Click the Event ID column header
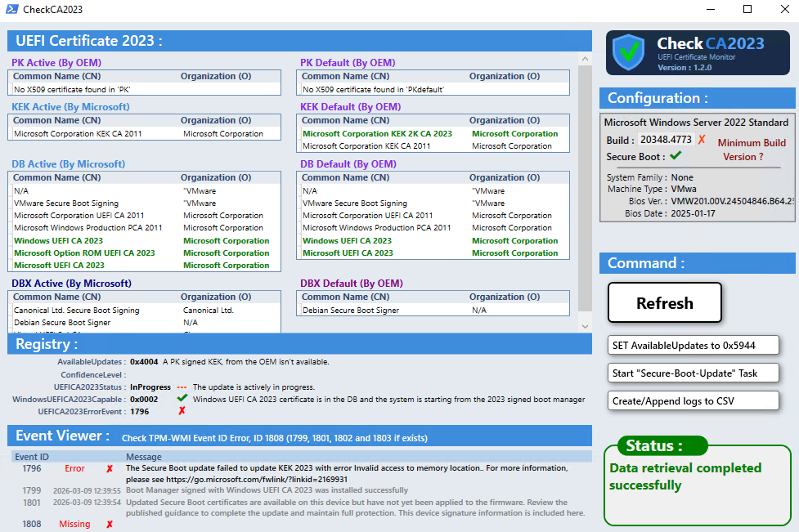The image size is (799, 532). 32,457
